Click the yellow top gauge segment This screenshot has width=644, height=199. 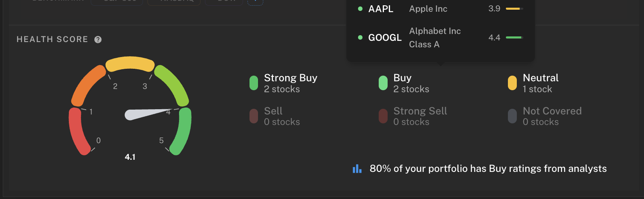(130, 64)
